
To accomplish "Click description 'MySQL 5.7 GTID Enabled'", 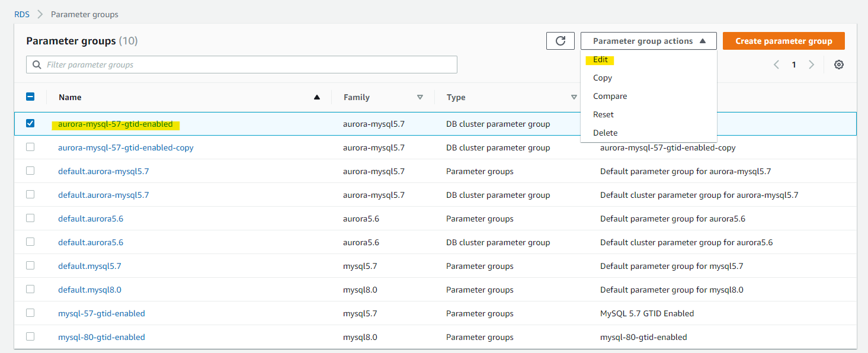I will [x=647, y=313].
